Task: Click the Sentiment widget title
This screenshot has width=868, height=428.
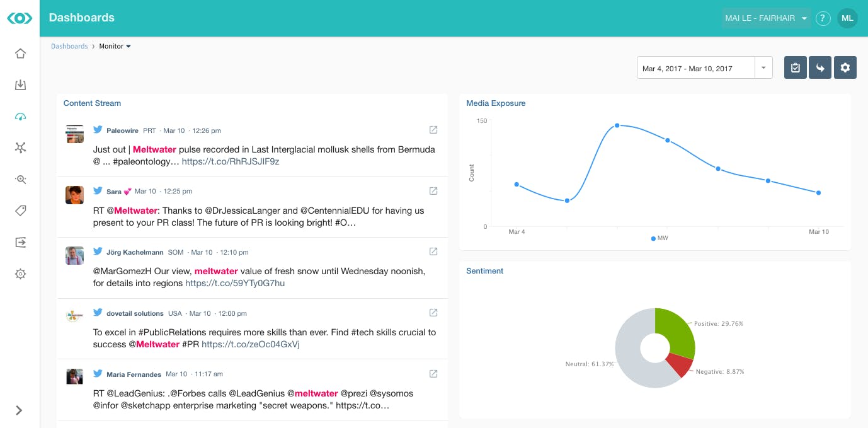Action: coord(485,270)
